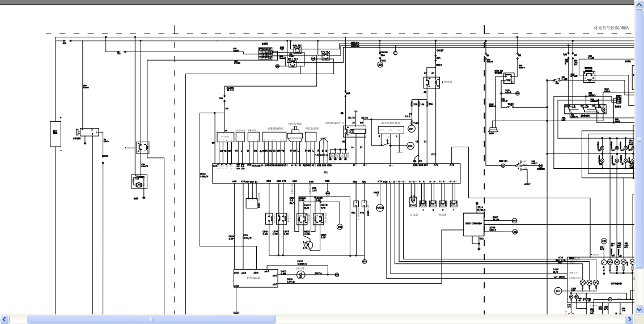Viewport: 644px width, 324px height.
Task: Select the ECU label in the diagram
Action: (326, 173)
